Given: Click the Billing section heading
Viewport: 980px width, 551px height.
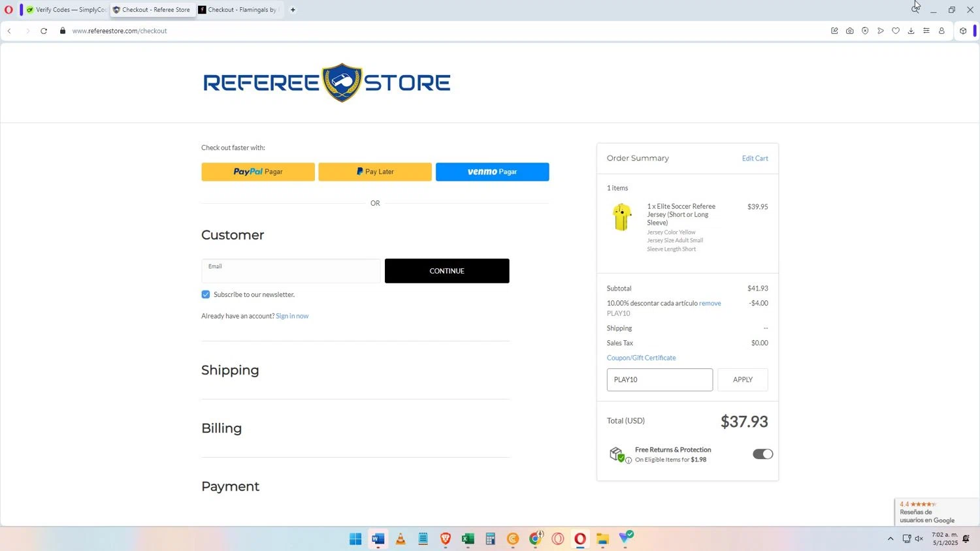Looking at the screenshot, I should pos(221,428).
